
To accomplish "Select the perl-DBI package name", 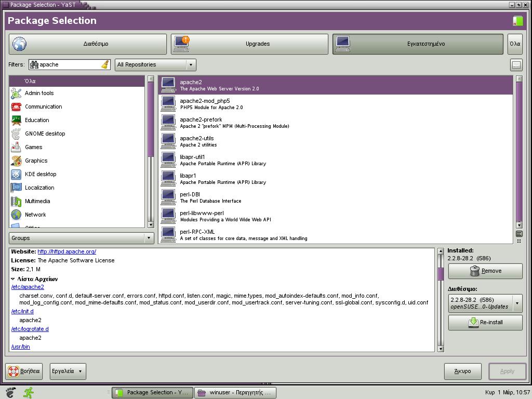I will click(190, 194).
